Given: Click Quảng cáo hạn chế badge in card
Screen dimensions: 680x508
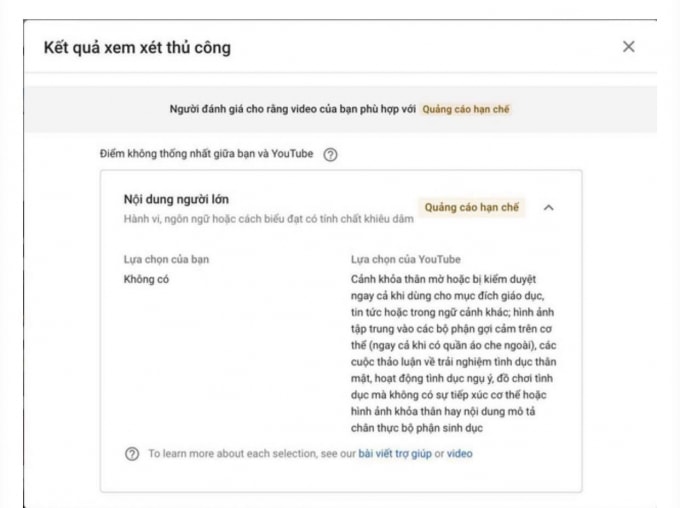Looking at the screenshot, I should pos(471,207).
